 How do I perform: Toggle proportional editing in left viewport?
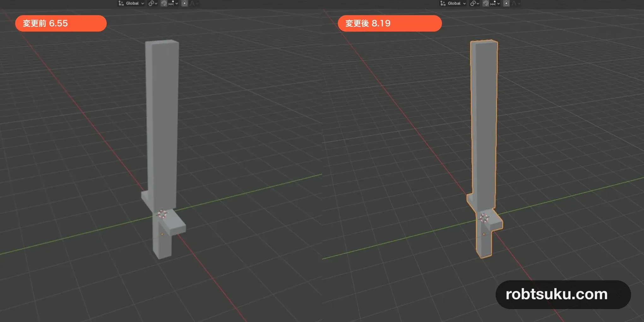tap(185, 3)
